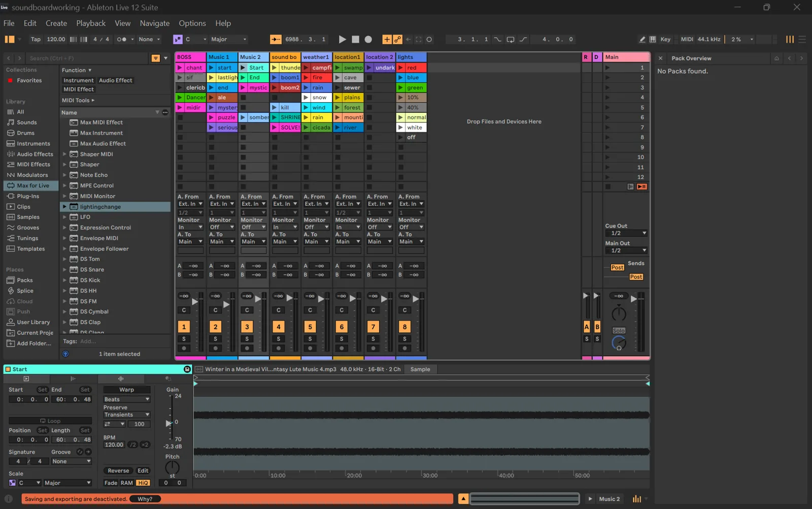Open warp mode Beats dropdown
The image size is (812, 509).
click(x=127, y=399)
